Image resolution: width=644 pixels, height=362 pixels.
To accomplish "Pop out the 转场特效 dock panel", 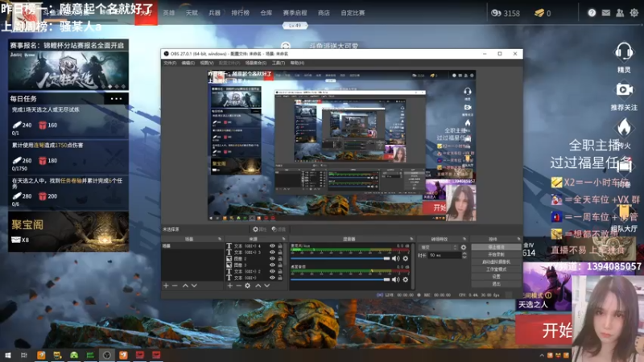I will (464, 239).
